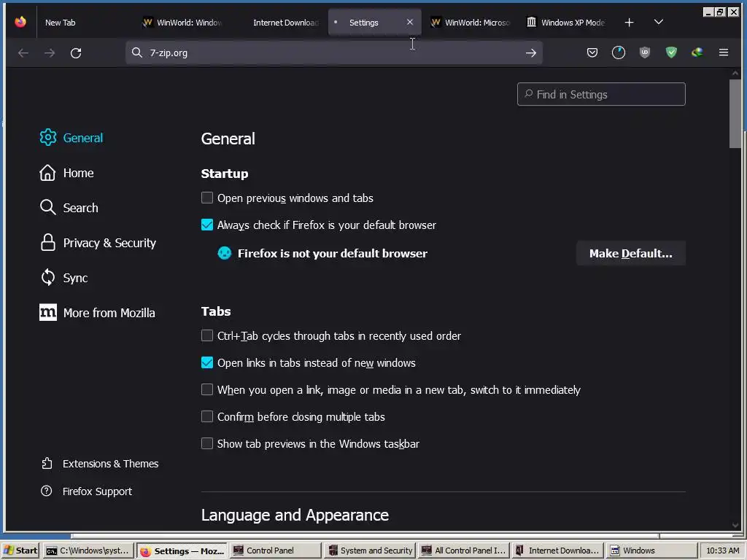Switch to WinWorld: Microsoft tab
This screenshot has height=560, width=747.
(x=471, y=23)
